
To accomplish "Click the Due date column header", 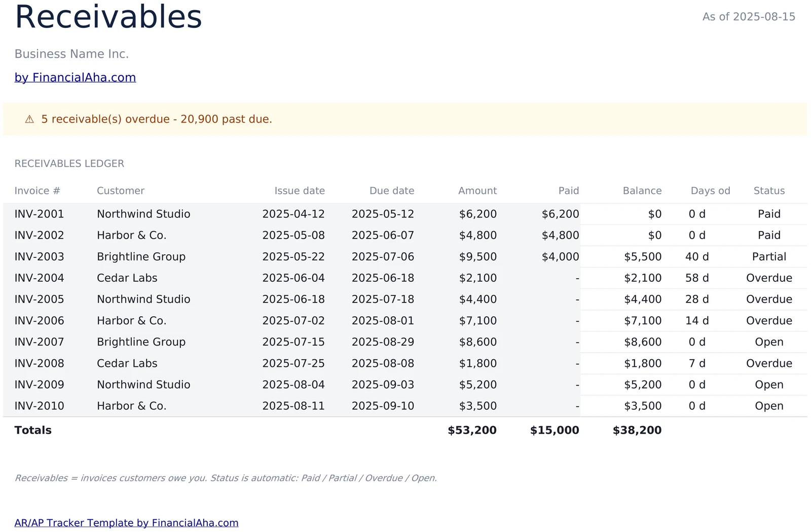I will tap(392, 191).
